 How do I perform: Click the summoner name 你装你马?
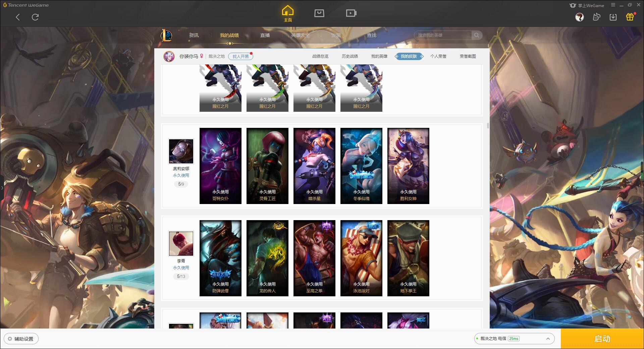tap(189, 56)
